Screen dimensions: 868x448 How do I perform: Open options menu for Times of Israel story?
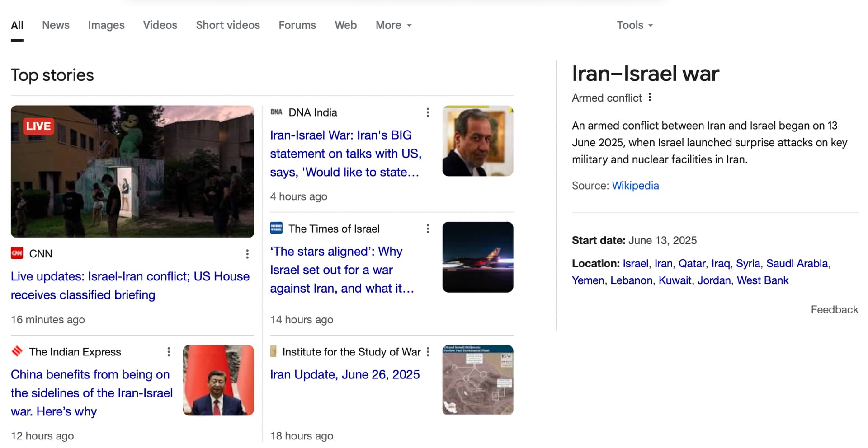[428, 229]
